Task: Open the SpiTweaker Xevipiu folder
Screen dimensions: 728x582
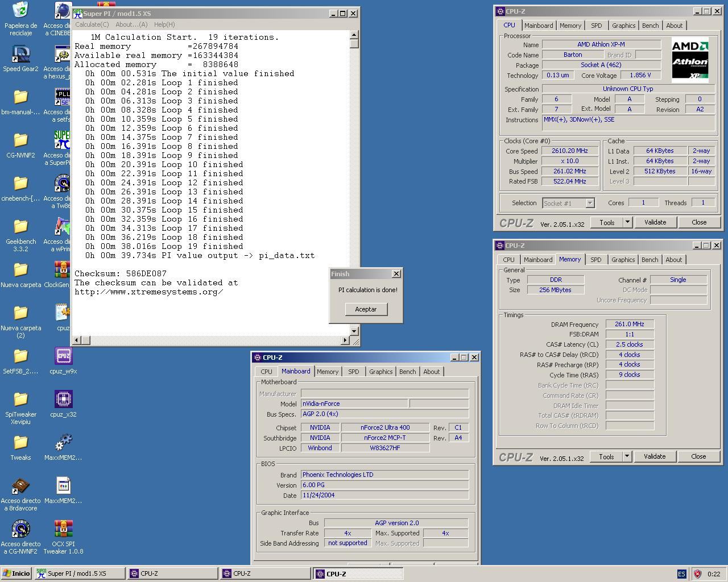Action: 20,400
